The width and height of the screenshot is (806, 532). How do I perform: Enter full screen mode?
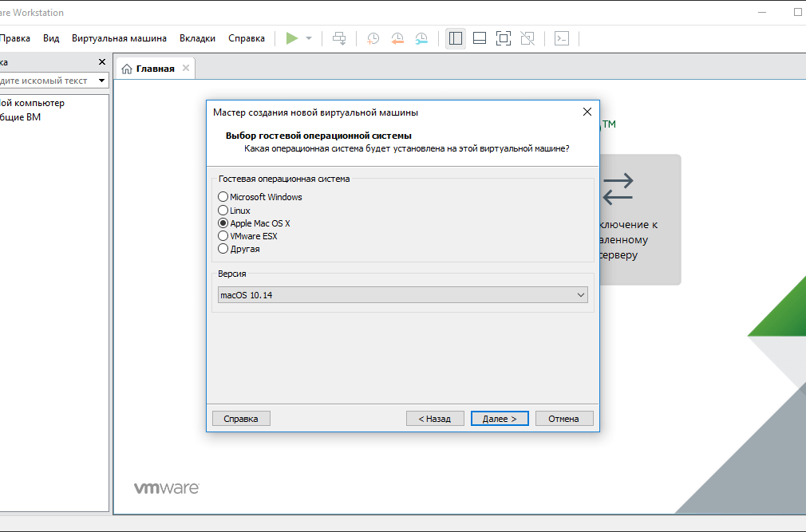(504, 38)
